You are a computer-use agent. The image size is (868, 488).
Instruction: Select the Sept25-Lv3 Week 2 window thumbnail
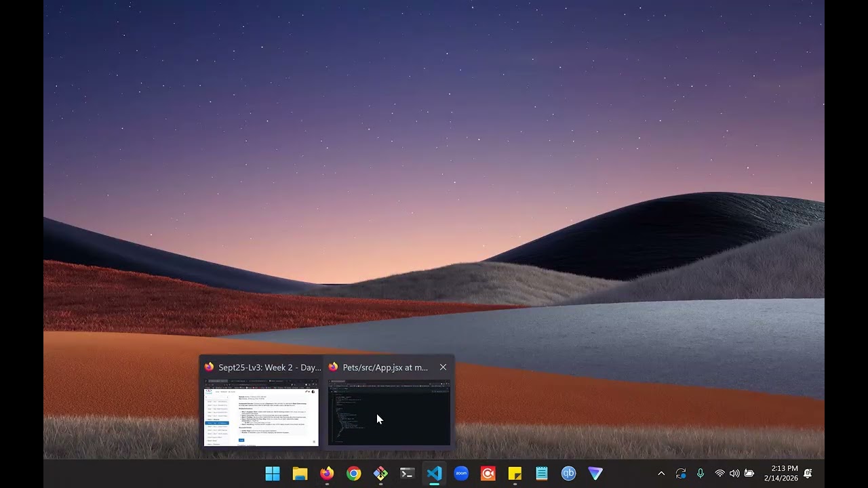pyautogui.click(x=261, y=412)
